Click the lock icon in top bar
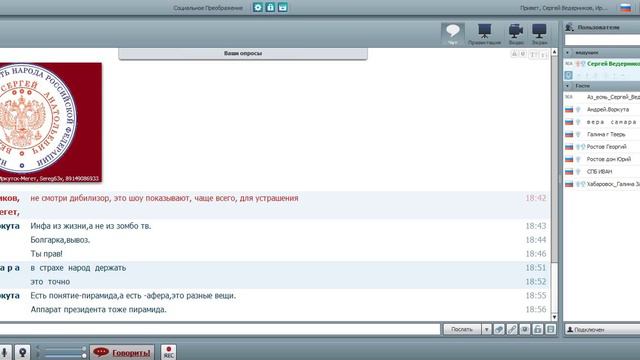 tap(270, 7)
